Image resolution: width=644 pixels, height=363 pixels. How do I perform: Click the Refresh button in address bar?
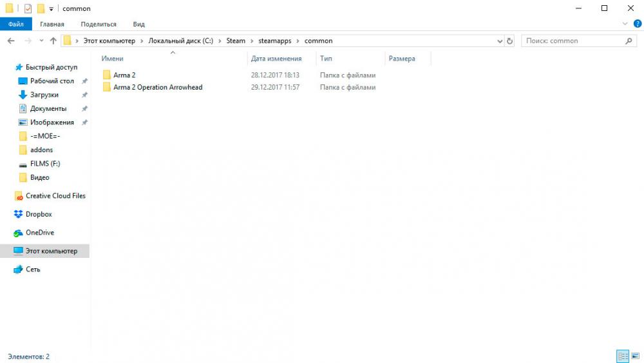coord(510,41)
